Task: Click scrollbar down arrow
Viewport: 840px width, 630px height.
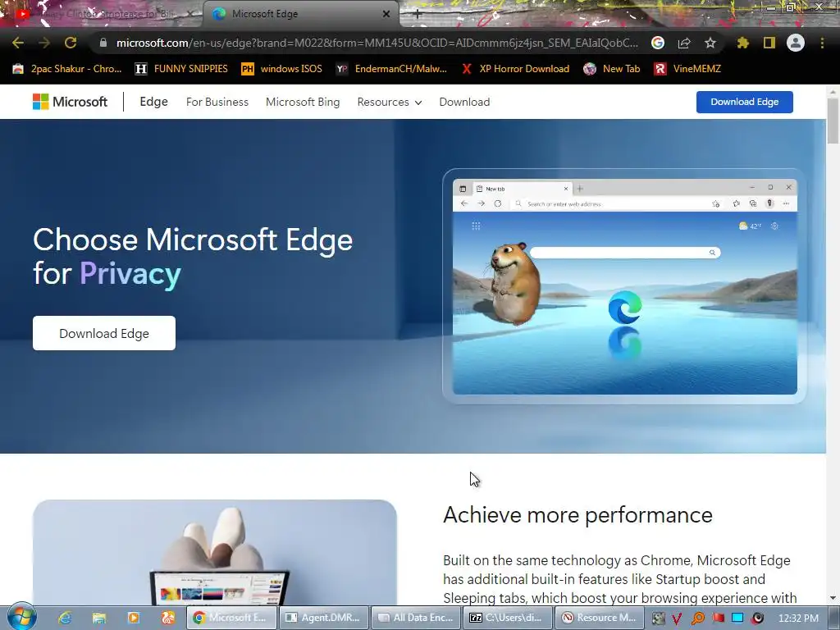Action: (x=833, y=598)
